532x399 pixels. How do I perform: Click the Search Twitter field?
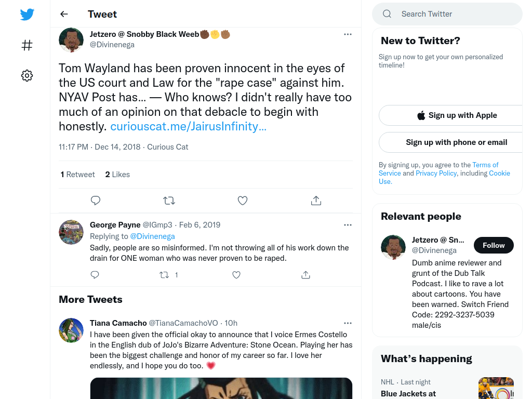[447, 14]
